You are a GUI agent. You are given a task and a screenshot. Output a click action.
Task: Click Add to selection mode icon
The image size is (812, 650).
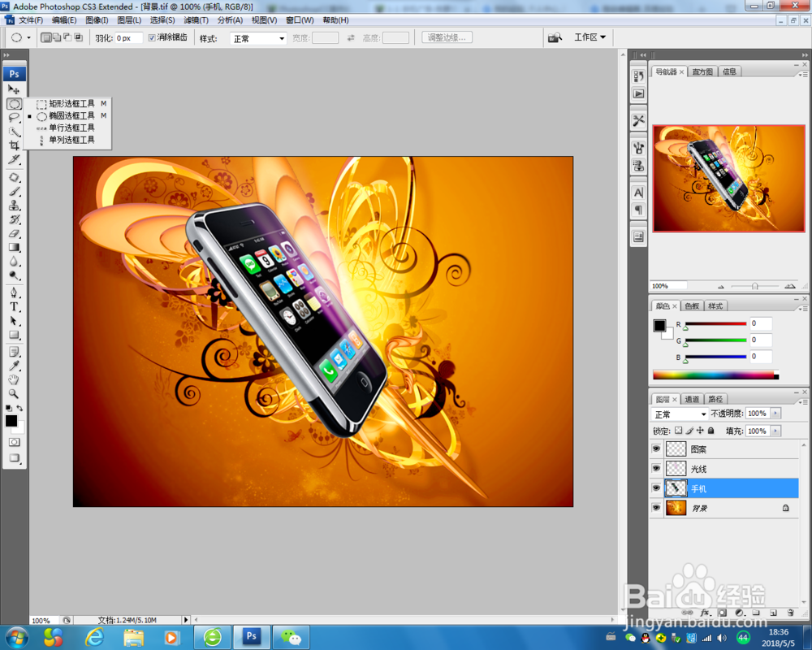(x=58, y=37)
